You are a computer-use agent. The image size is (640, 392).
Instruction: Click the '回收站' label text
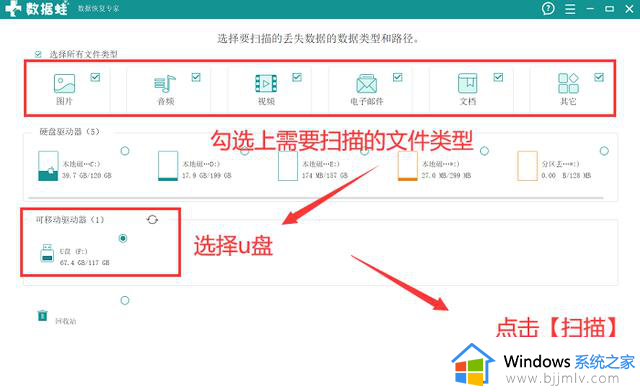[65, 321]
